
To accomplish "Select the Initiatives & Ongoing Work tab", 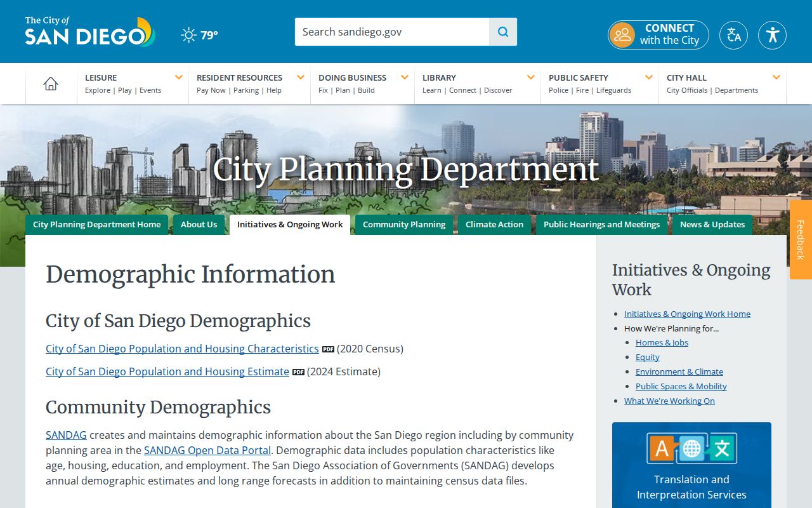I will pos(290,225).
